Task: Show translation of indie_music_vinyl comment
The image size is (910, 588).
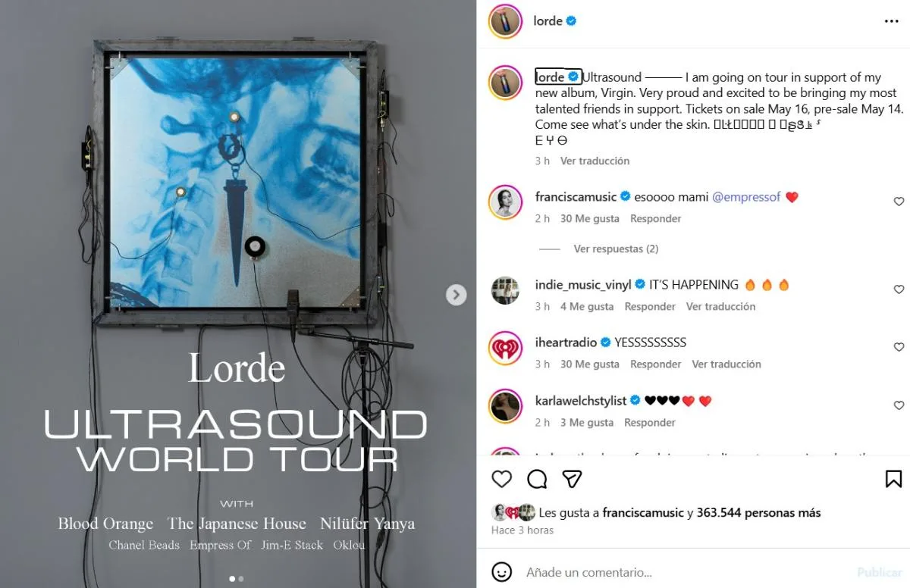Action: [720, 306]
